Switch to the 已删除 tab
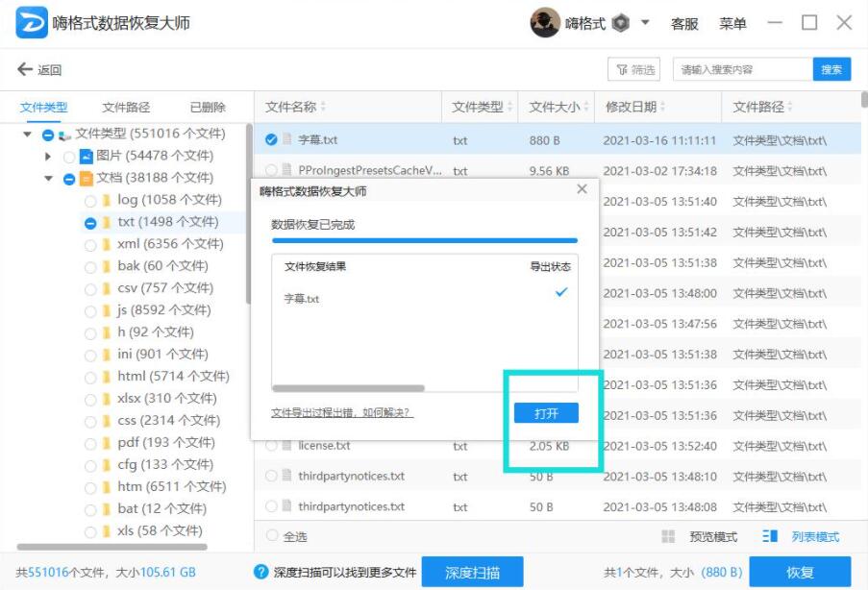 [208, 107]
